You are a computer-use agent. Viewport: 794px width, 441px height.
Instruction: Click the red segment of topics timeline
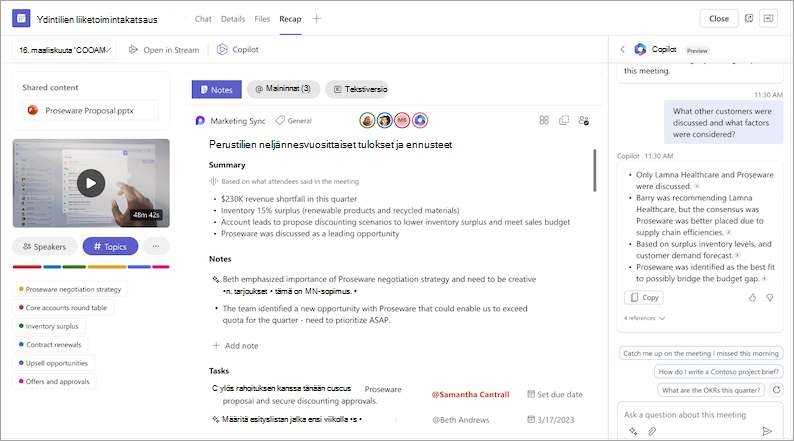[27, 267]
